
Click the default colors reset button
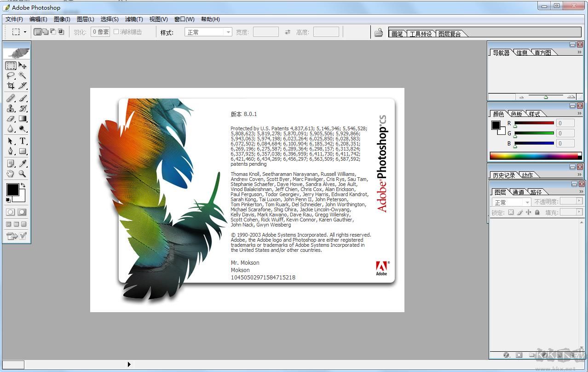tap(8, 200)
